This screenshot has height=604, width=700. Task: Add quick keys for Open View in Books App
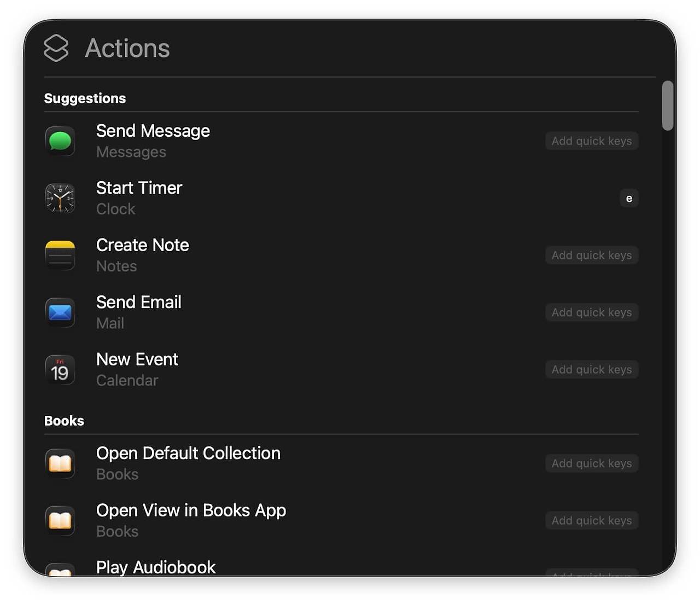click(592, 521)
